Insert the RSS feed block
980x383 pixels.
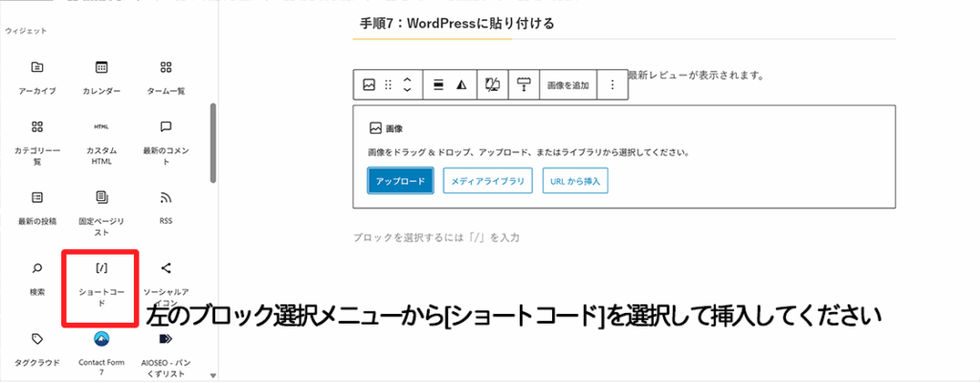point(166,207)
